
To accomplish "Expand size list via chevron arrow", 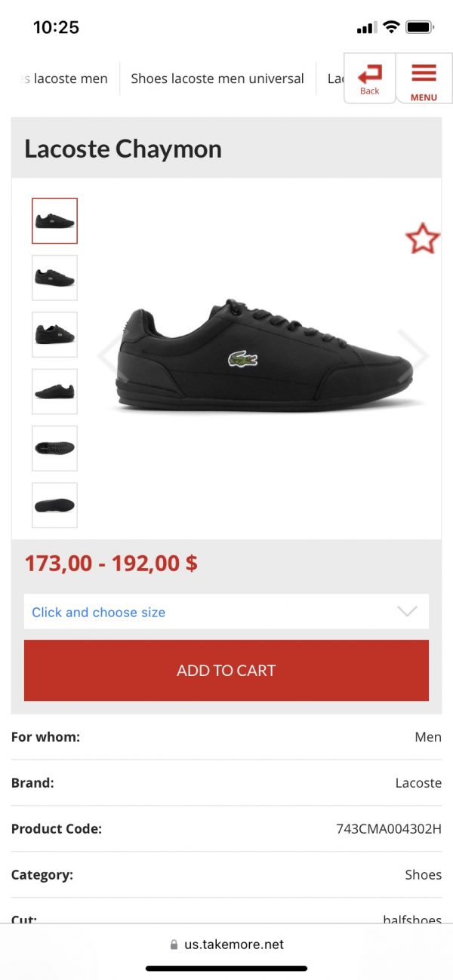I will 407,612.
